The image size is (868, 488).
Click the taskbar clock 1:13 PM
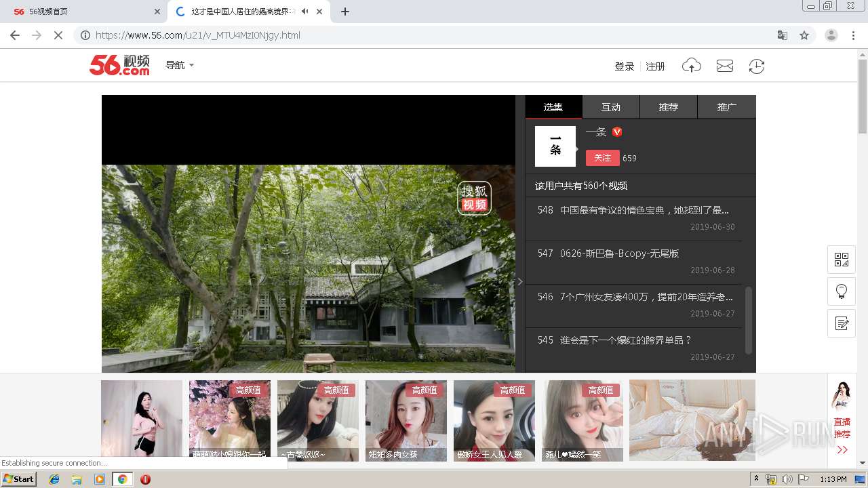click(x=833, y=479)
